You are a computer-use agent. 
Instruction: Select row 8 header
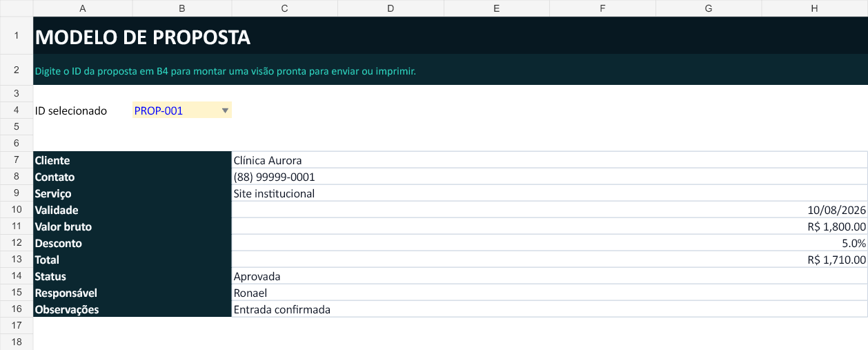click(17, 177)
